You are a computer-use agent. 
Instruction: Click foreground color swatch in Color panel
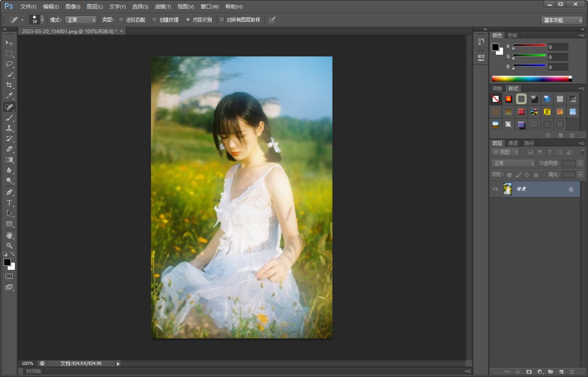click(x=495, y=47)
